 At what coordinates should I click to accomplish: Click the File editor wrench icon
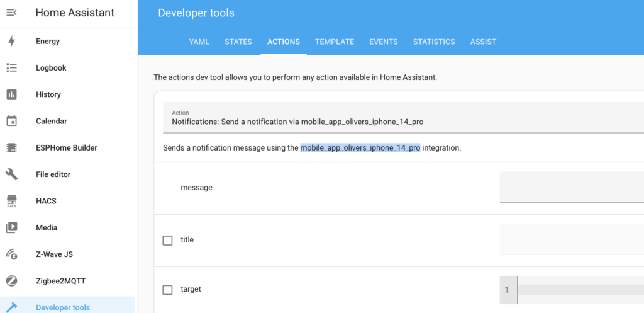[11, 174]
